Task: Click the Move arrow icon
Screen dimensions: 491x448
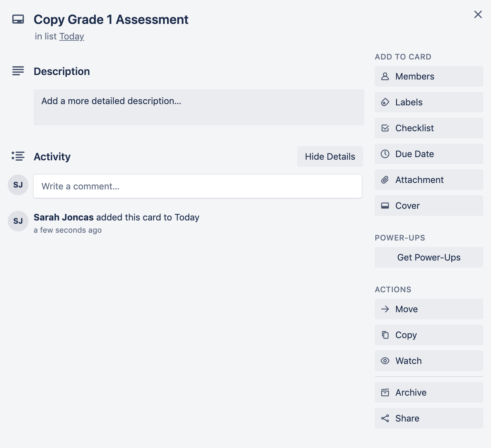Action: (385, 309)
